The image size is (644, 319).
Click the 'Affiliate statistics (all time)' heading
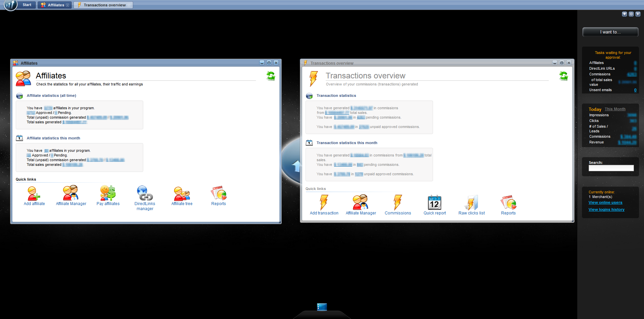pos(51,96)
